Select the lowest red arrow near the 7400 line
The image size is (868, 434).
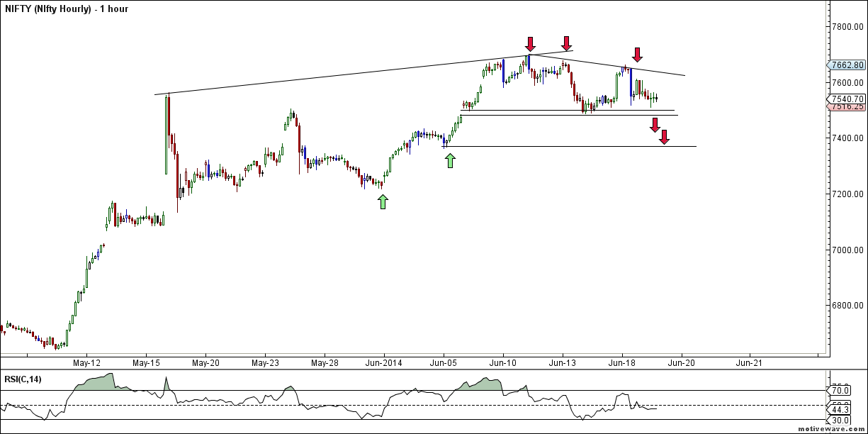664,137
